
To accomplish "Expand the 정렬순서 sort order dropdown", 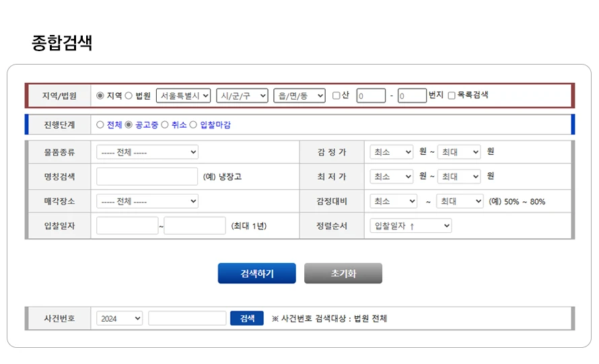I will pyautogui.click(x=411, y=225).
